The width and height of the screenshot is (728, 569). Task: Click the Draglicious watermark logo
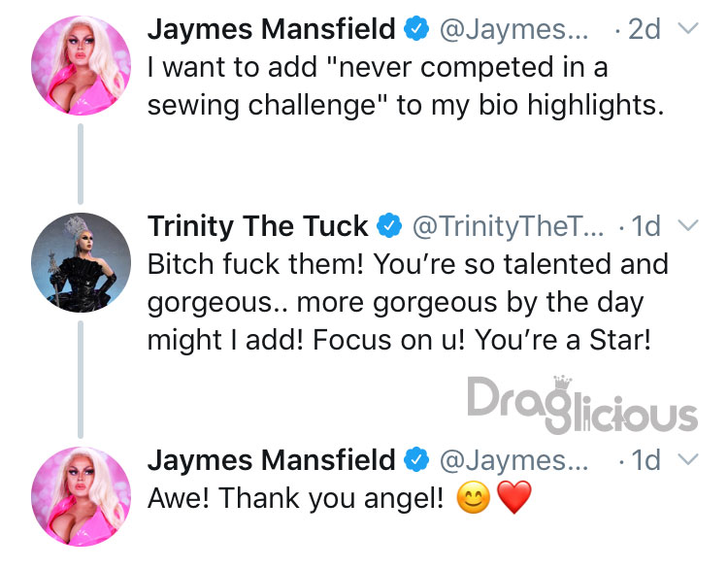coord(582,405)
